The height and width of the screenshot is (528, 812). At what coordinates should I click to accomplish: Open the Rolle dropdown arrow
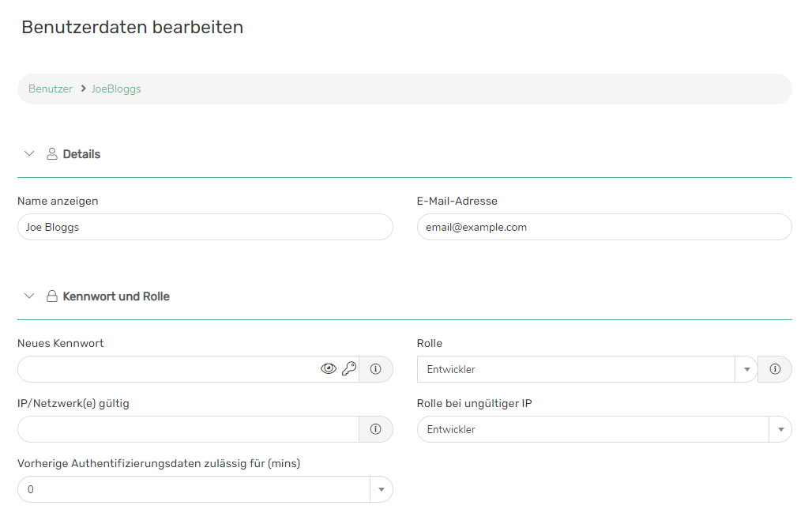click(746, 369)
